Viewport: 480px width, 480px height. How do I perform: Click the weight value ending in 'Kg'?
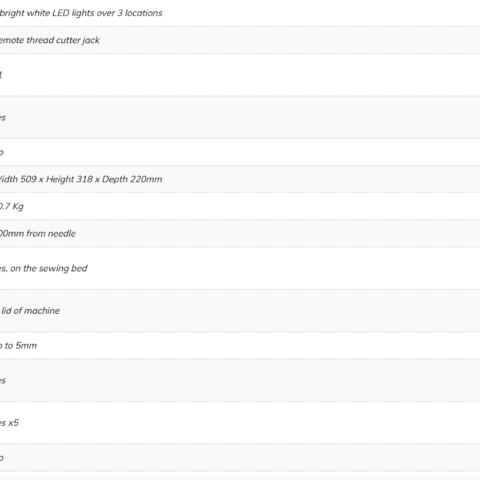pyautogui.click(x=12, y=207)
